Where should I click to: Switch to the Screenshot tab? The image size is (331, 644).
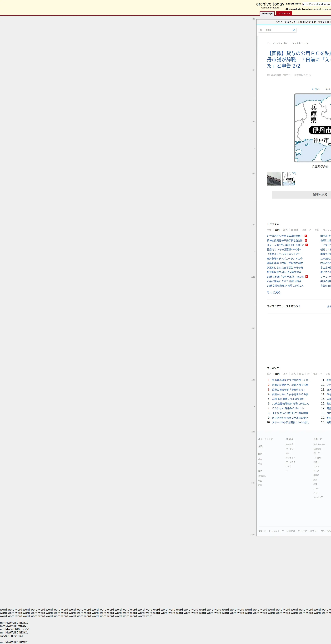coord(284,13)
